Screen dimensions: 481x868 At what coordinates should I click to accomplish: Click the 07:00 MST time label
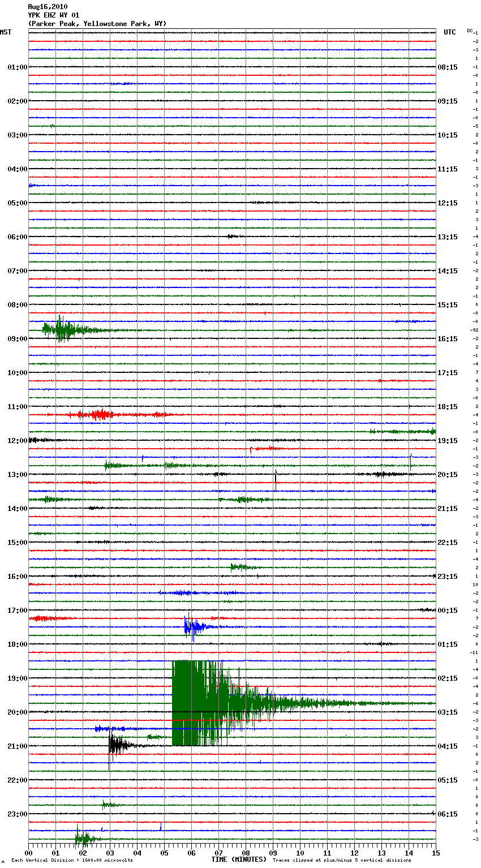(x=18, y=271)
